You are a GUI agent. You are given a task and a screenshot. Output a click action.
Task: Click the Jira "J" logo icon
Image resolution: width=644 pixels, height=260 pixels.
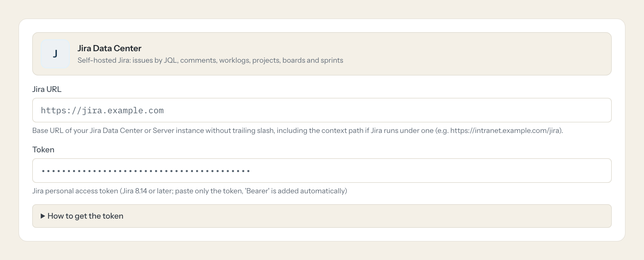pos(55,54)
